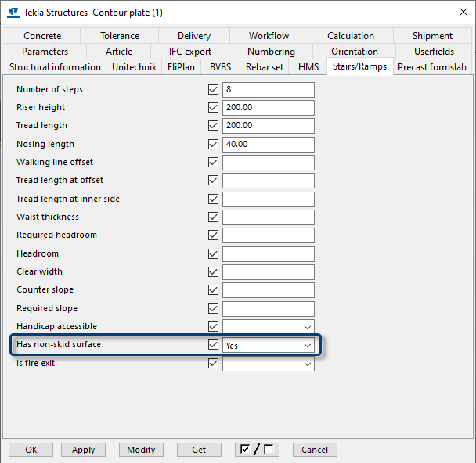Viewport: 476px width, 463px height.
Task: Focus the Waist thickness text field
Action: click(x=268, y=217)
